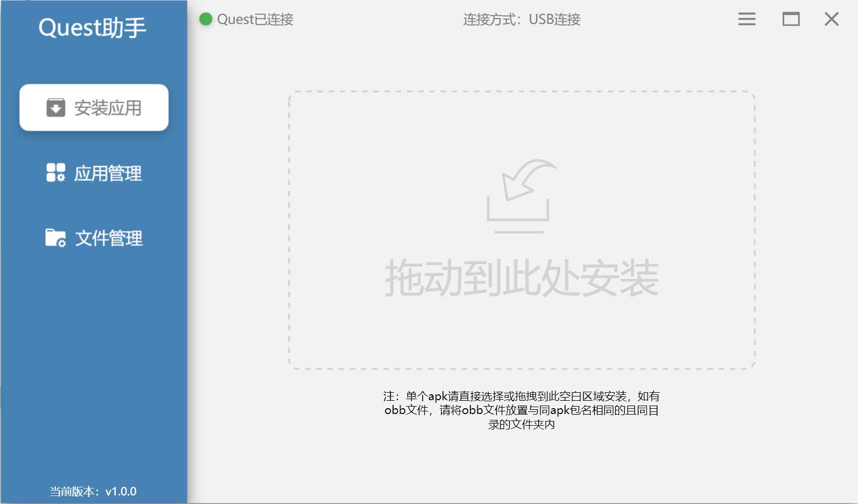Close the Quest助手 window
858x504 pixels.
pyautogui.click(x=831, y=19)
